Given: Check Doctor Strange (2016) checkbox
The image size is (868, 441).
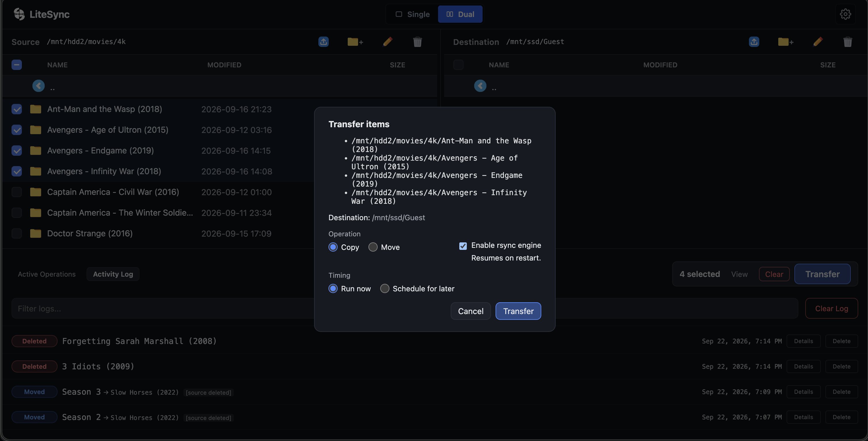Looking at the screenshot, I should 16,234.
